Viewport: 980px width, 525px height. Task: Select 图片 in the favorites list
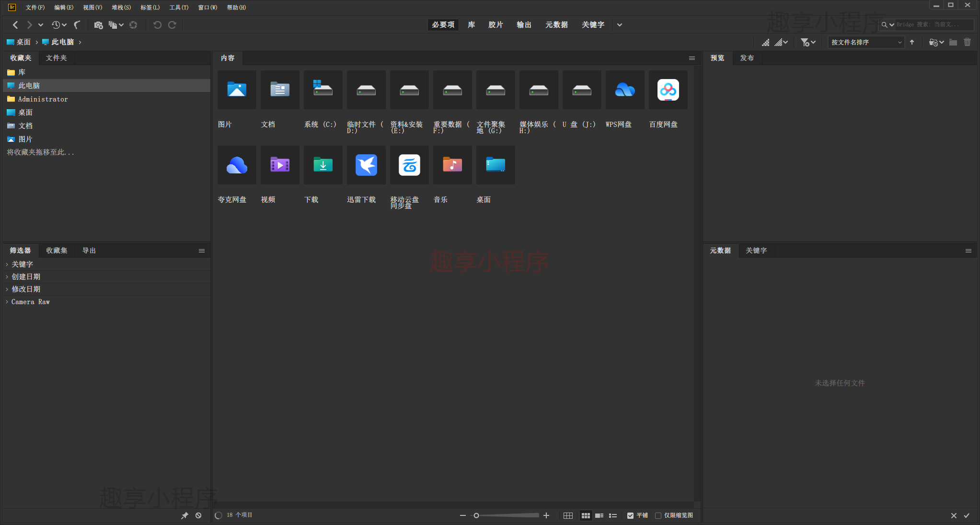tap(106, 139)
